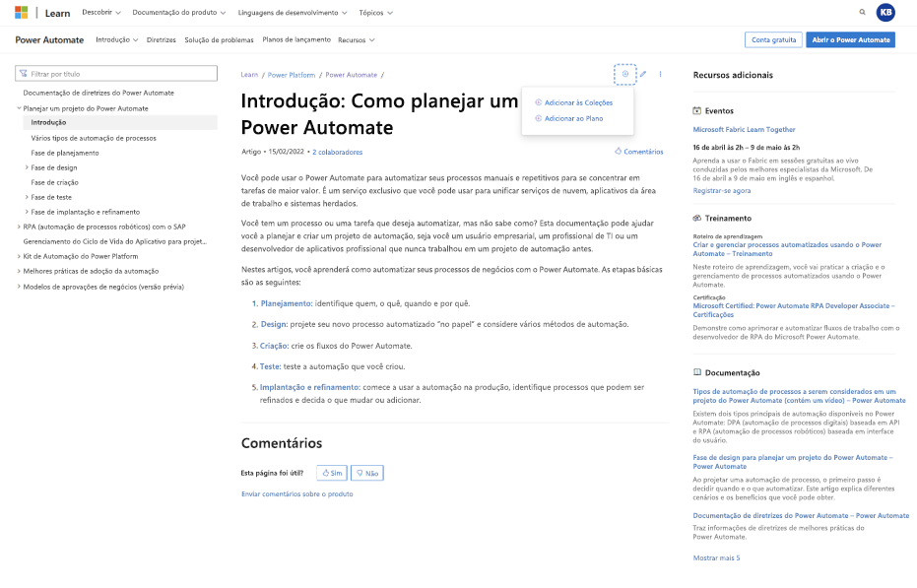
Task: Open the Mostrar mais 5 link
Action: point(716,556)
